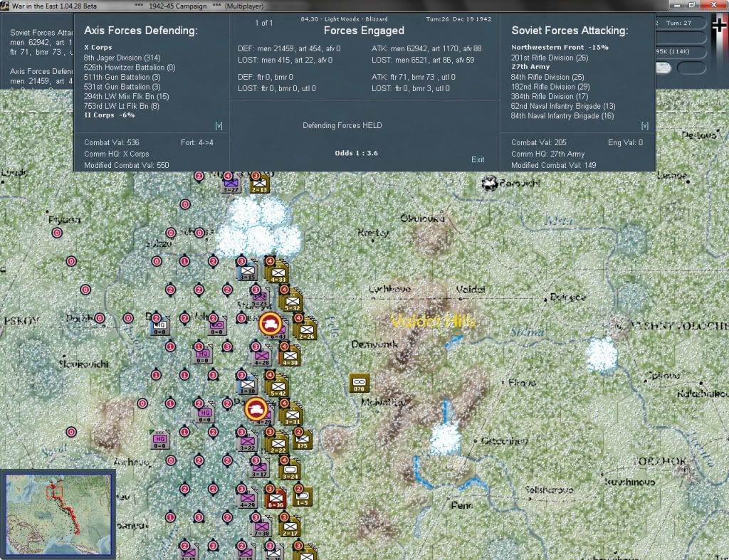The width and height of the screenshot is (729, 560).
Task: Click the '294th LW Mix Flk Bn (15)' entry
Action: 127,97
